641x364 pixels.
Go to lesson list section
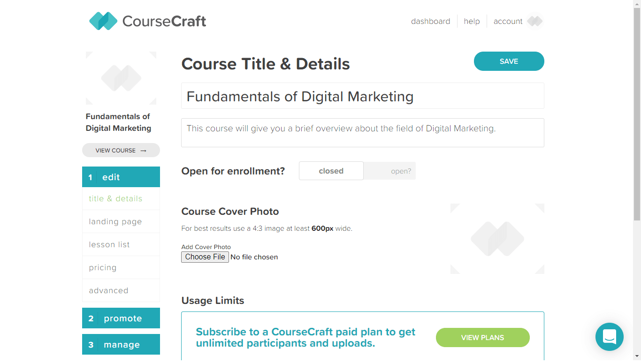(x=109, y=245)
